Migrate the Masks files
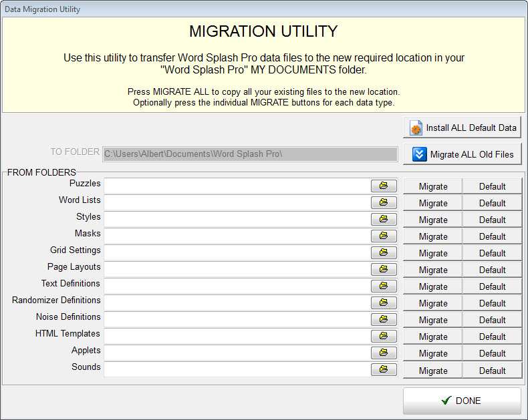Screen dimensions: 528x420 pyautogui.click(x=432, y=236)
